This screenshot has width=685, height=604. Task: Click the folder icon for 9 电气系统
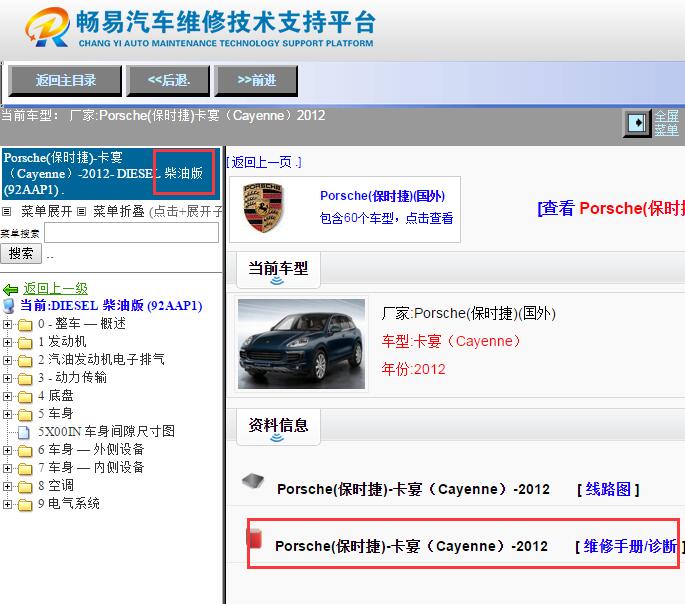tap(25, 505)
